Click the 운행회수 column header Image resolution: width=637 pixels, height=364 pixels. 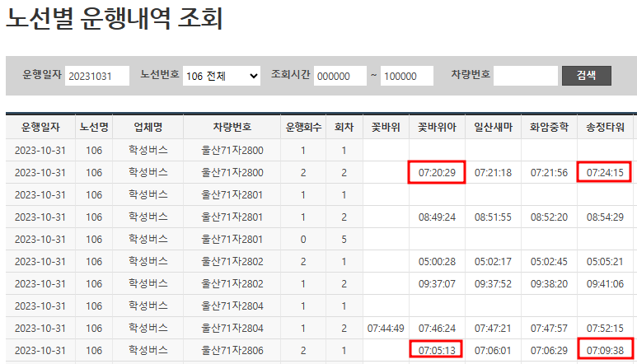(302, 128)
